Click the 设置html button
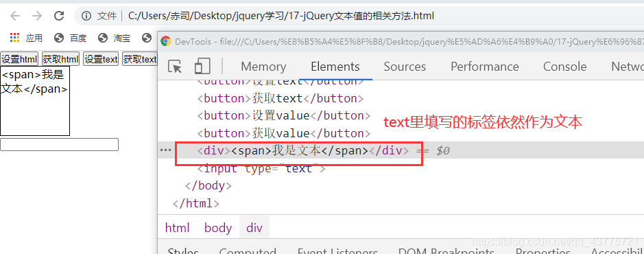The width and height of the screenshot is (644, 254). point(19,59)
